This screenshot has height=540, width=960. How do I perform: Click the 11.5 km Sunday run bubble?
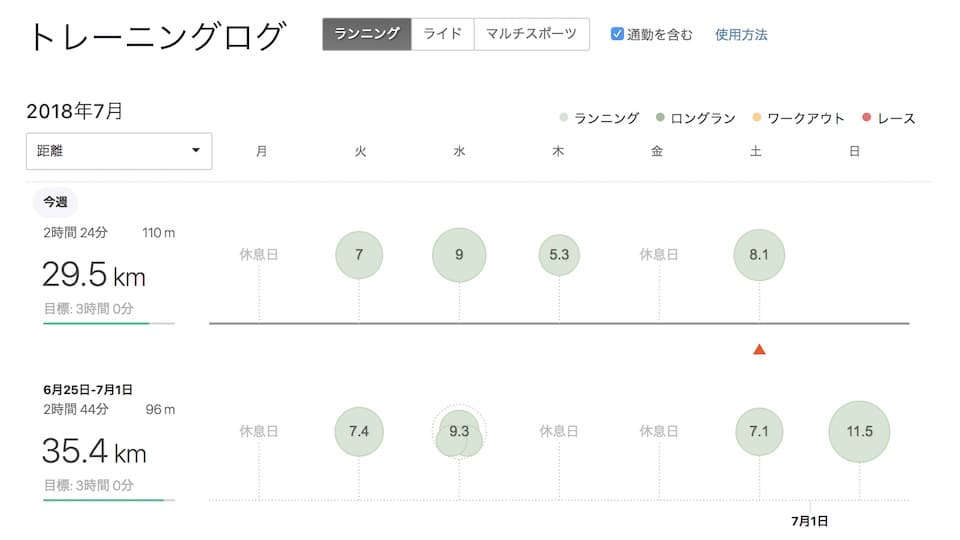pos(860,432)
